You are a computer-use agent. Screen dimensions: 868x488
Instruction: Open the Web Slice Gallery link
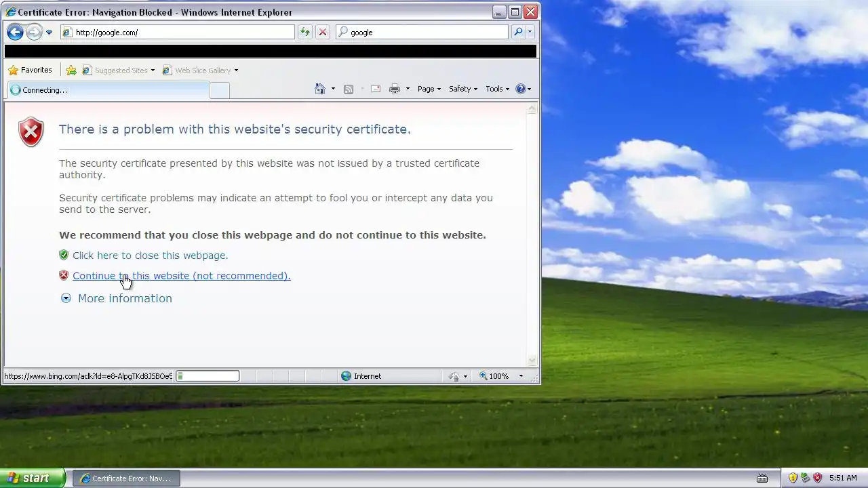[199, 70]
